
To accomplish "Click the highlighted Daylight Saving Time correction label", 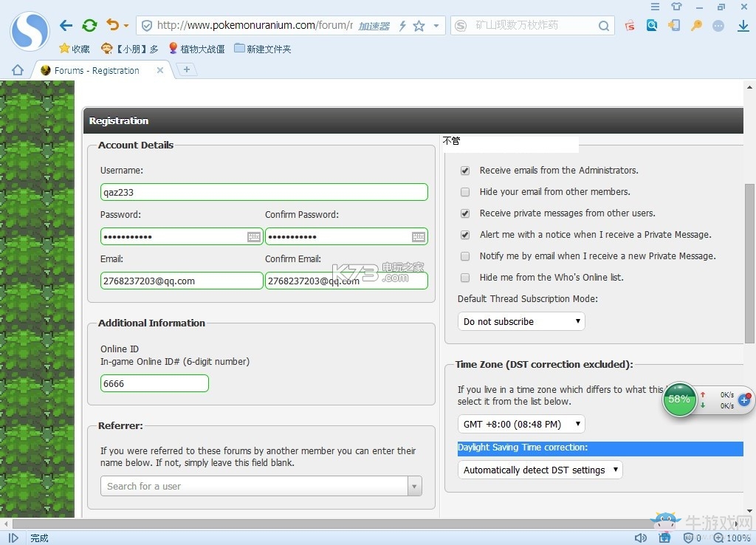I will (523, 448).
